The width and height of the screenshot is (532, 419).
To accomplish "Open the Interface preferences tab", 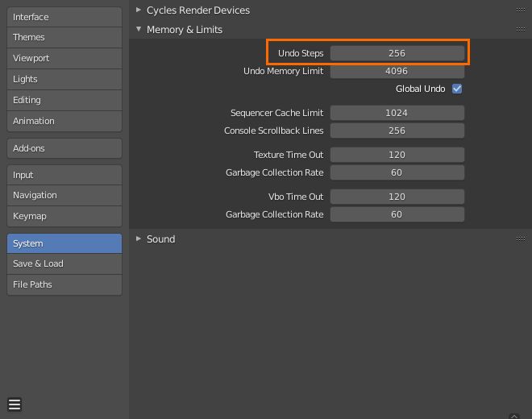I will click(x=64, y=17).
